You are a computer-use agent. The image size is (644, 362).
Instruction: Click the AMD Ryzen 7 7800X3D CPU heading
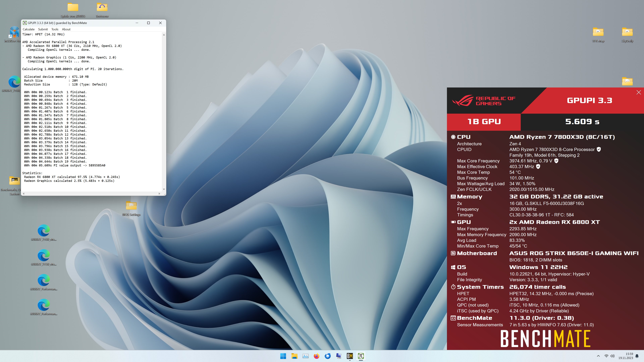(x=562, y=137)
